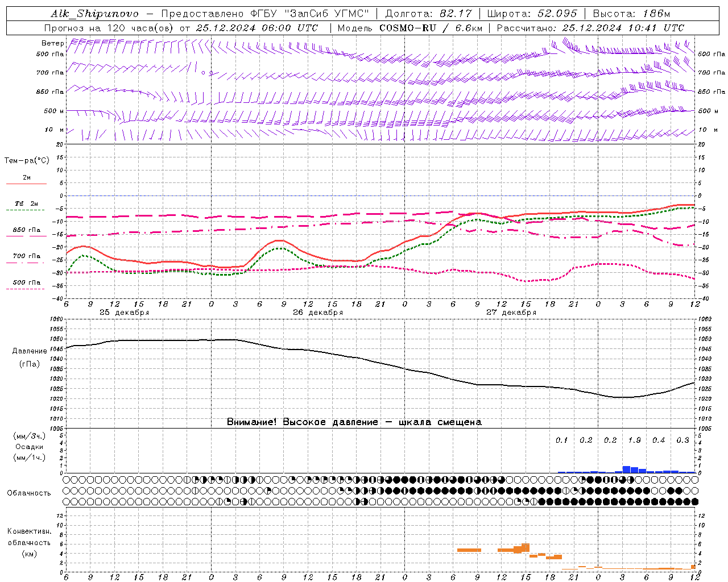The width and height of the screenshot is (728, 582).
Task: Click the Конвективн. convective cloud label
Action: (x=30, y=531)
